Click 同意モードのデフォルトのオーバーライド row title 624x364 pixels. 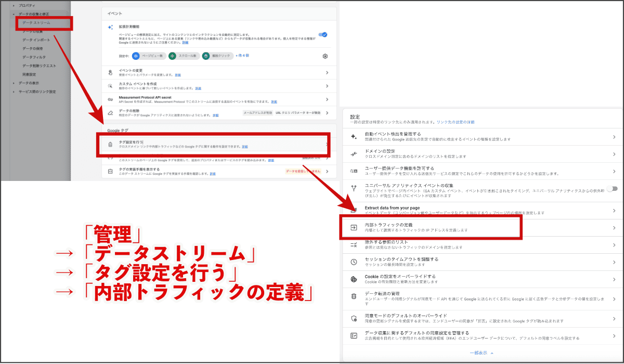(x=406, y=316)
